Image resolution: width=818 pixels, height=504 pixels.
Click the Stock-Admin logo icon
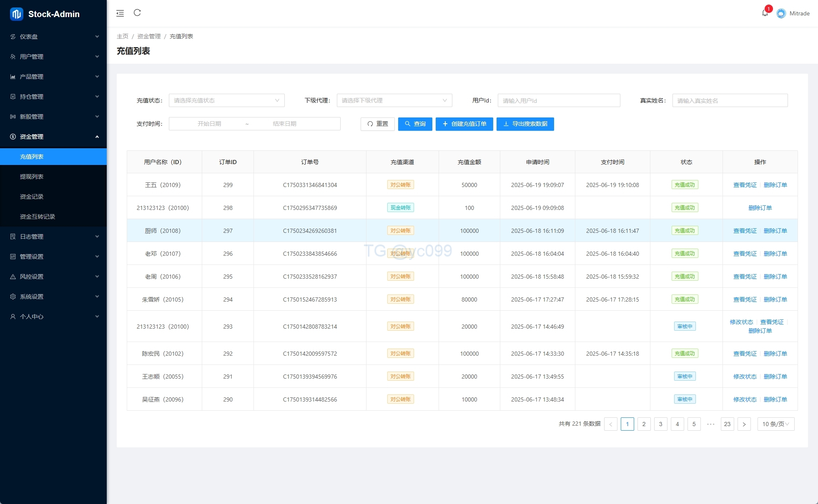(x=16, y=14)
